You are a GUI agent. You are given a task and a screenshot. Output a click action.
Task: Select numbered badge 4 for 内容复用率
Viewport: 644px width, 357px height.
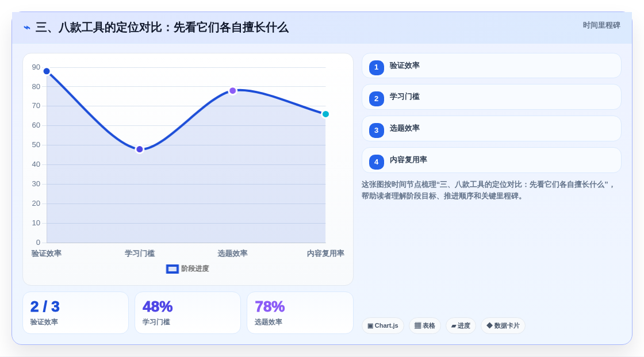(x=376, y=162)
